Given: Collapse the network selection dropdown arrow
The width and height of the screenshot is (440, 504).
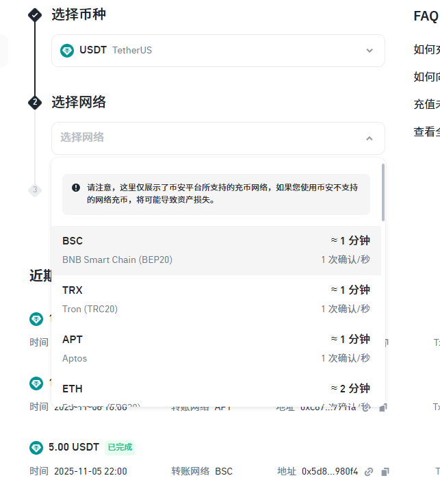Looking at the screenshot, I should tap(370, 138).
